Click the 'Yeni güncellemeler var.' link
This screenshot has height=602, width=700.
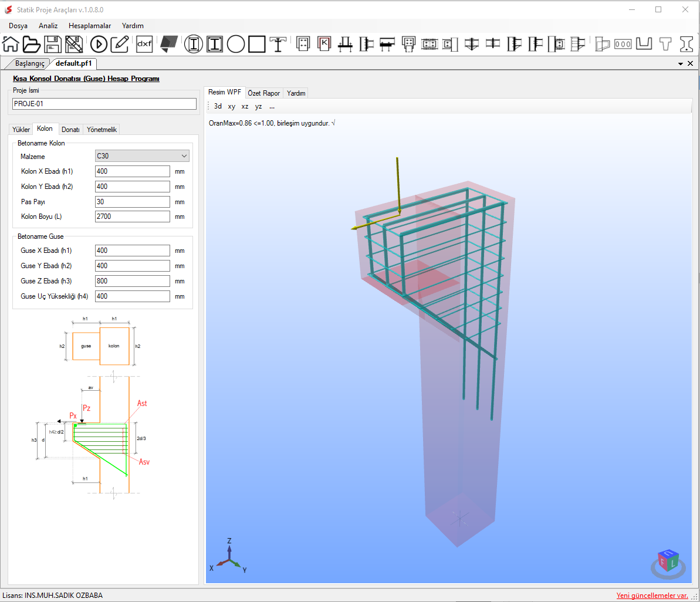652,596
